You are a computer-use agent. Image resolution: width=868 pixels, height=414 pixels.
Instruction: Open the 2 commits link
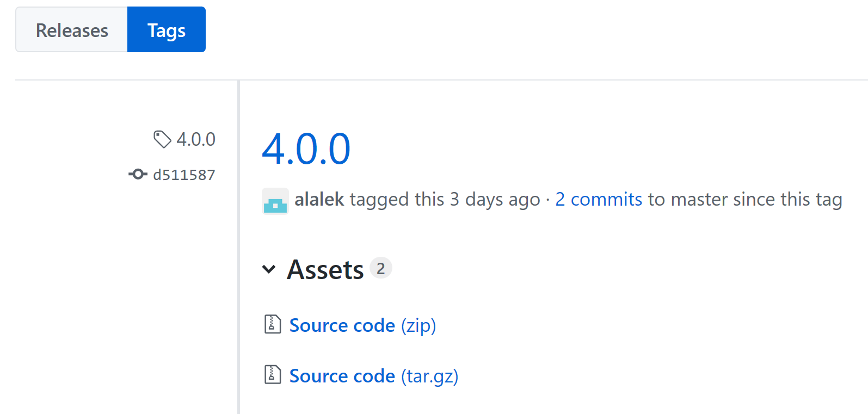click(599, 200)
